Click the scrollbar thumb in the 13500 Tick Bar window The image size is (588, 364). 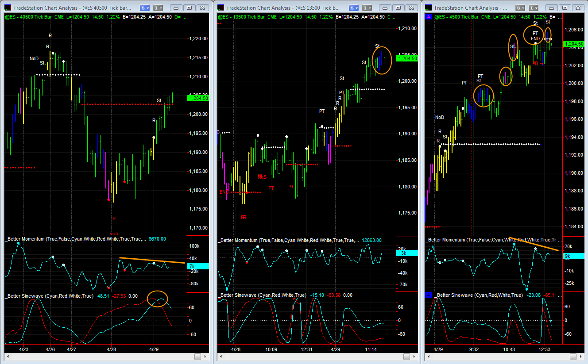[406, 356]
